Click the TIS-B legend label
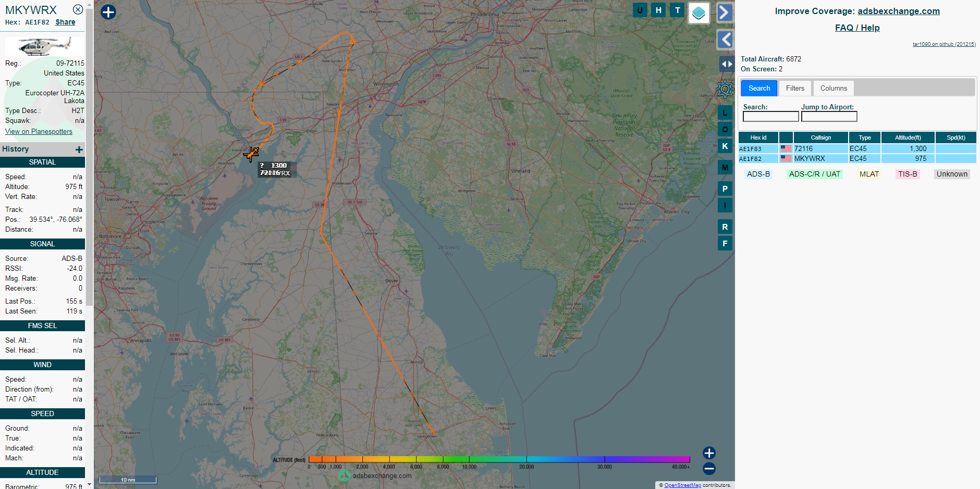The width and height of the screenshot is (980, 489). pos(908,174)
